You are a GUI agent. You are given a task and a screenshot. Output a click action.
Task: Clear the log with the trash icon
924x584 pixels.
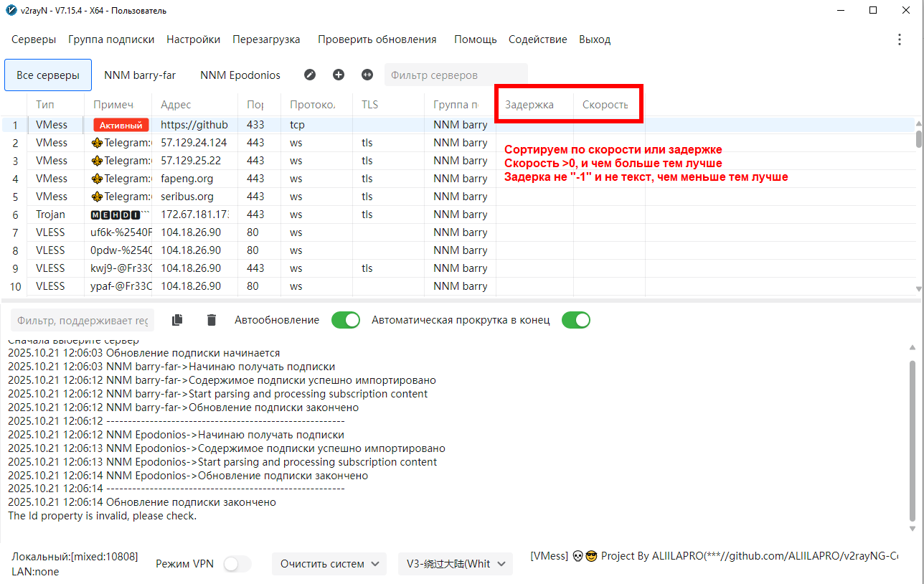(211, 320)
